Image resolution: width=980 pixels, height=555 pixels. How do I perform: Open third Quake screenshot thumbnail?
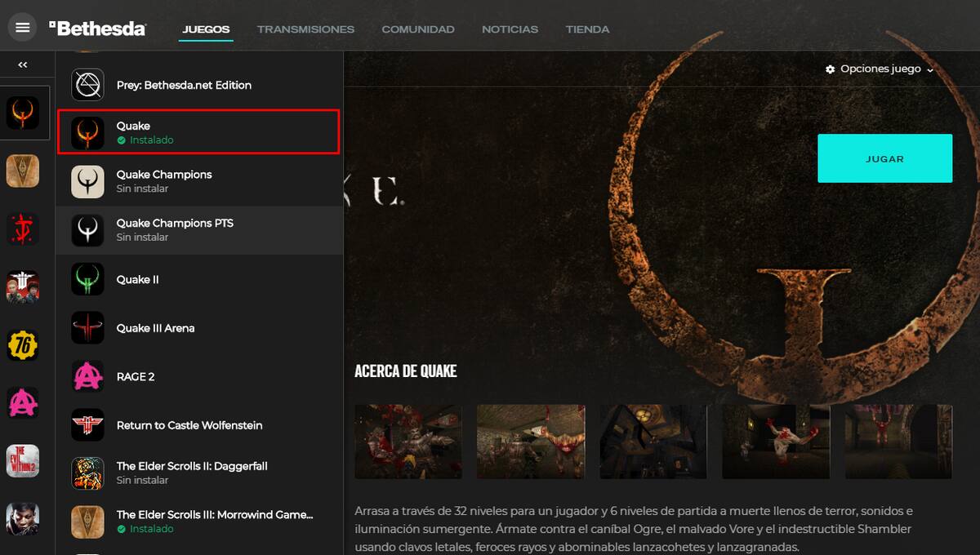coord(653,442)
